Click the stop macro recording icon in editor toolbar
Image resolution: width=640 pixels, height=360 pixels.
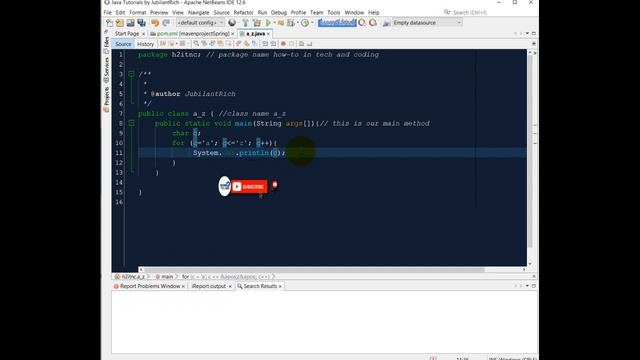point(291,44)
